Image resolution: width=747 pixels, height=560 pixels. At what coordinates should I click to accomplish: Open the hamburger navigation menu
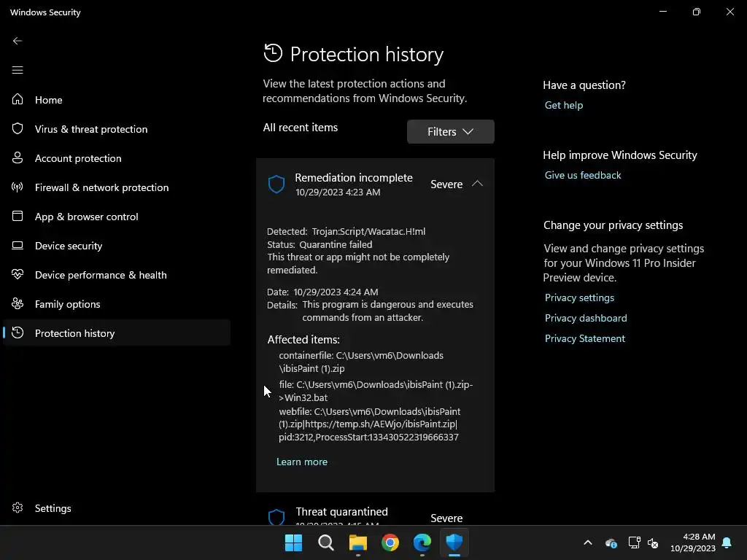18,70
